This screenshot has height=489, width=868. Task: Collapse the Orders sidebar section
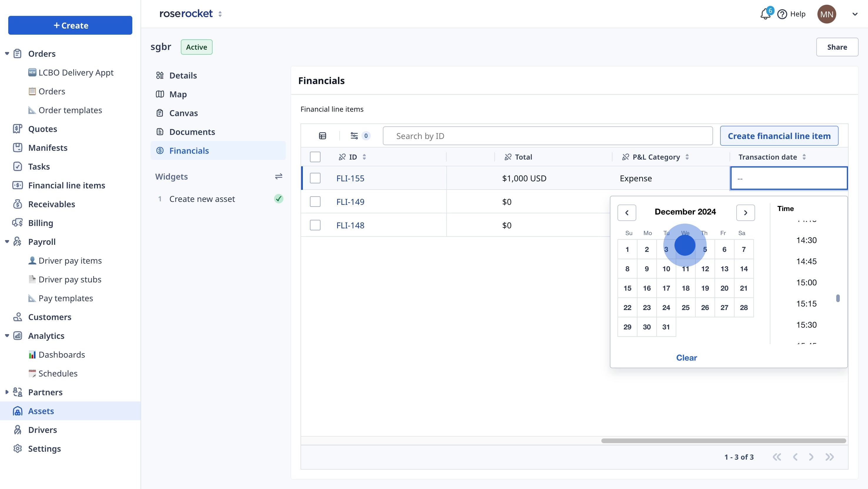coord(7,53)
